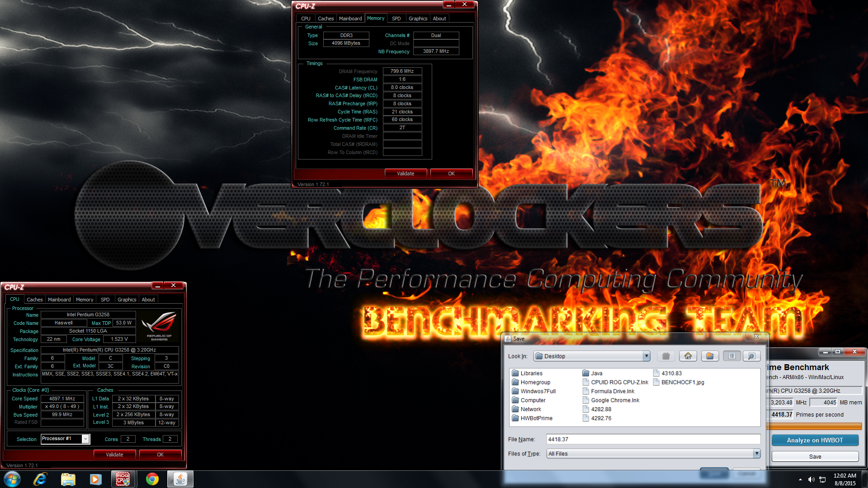Select the Windwos7Full folder

(533, 391)
